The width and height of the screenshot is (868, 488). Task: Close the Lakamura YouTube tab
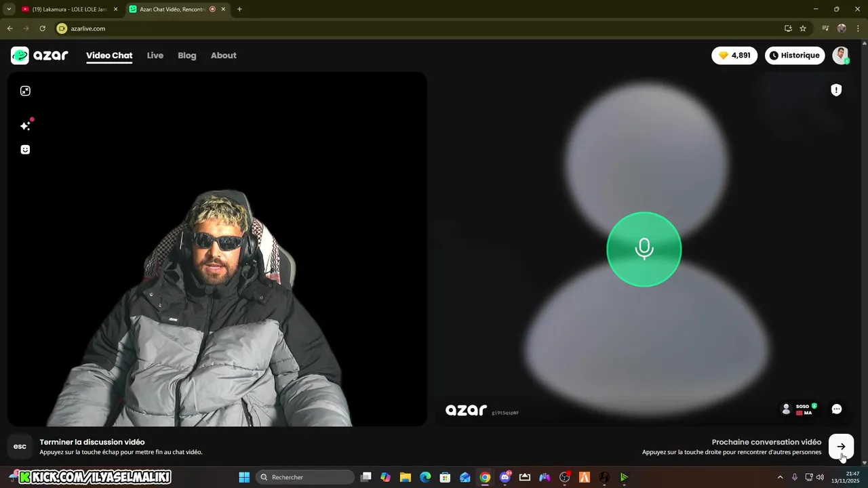coord(116,9)
